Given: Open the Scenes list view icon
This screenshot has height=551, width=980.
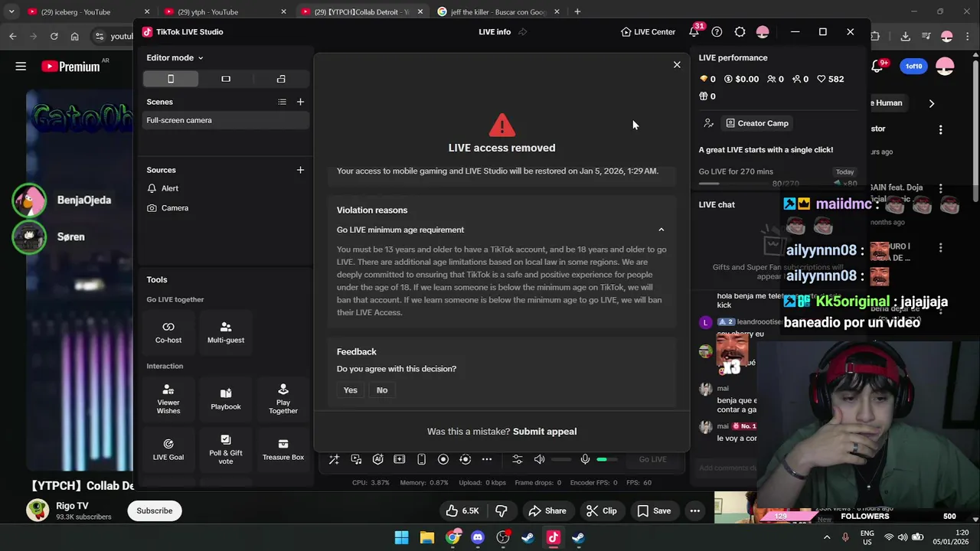Looking at the screenshot, I should (x=282, y=102).
